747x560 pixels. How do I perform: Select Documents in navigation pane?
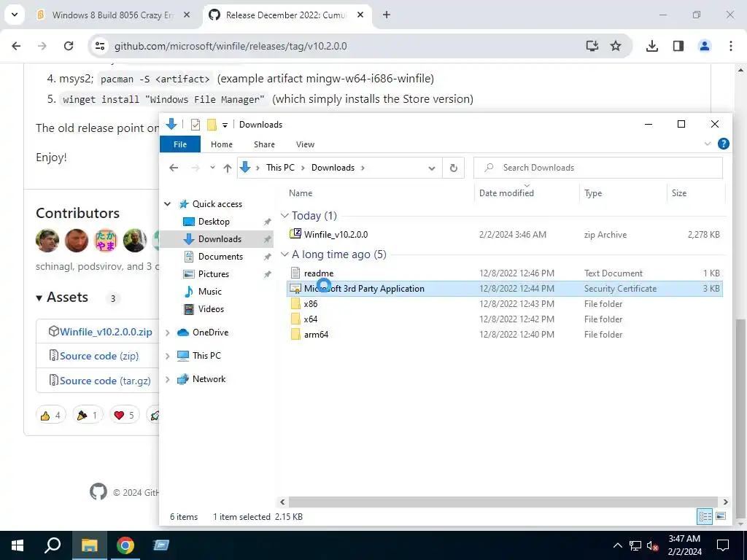(x=220, y=256)
